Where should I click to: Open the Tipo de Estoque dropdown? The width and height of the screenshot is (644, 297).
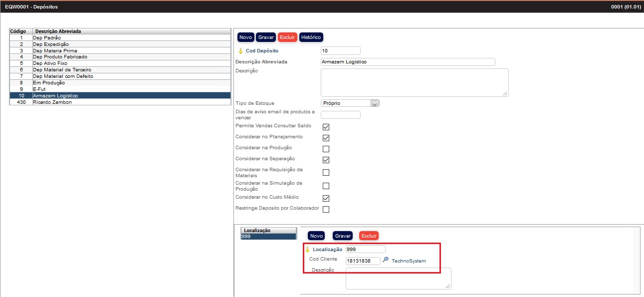pos(375,103)
